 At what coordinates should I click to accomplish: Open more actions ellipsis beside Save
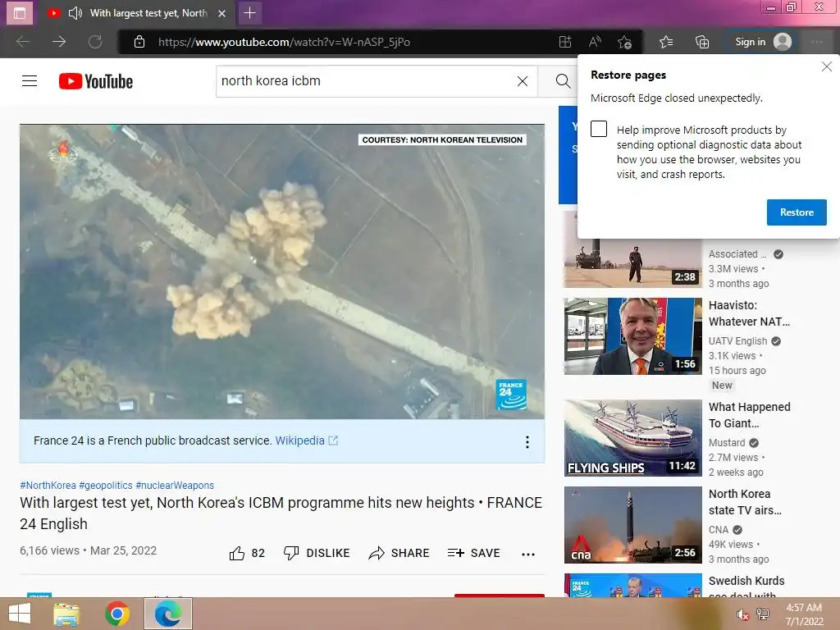tap(528, 554)
